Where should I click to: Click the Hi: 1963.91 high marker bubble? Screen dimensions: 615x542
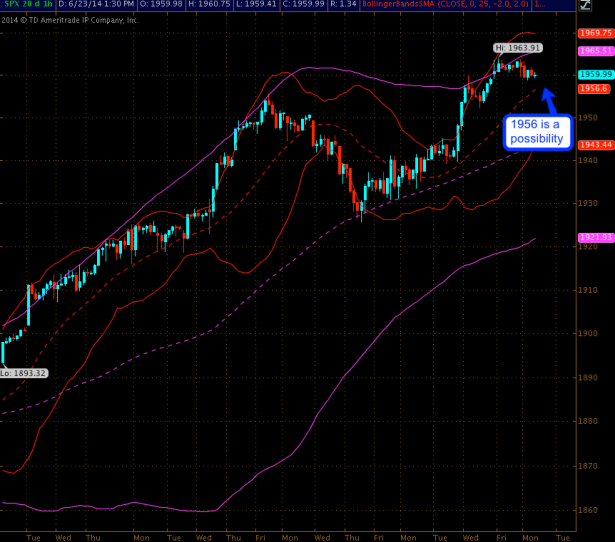tap(517, 48)
